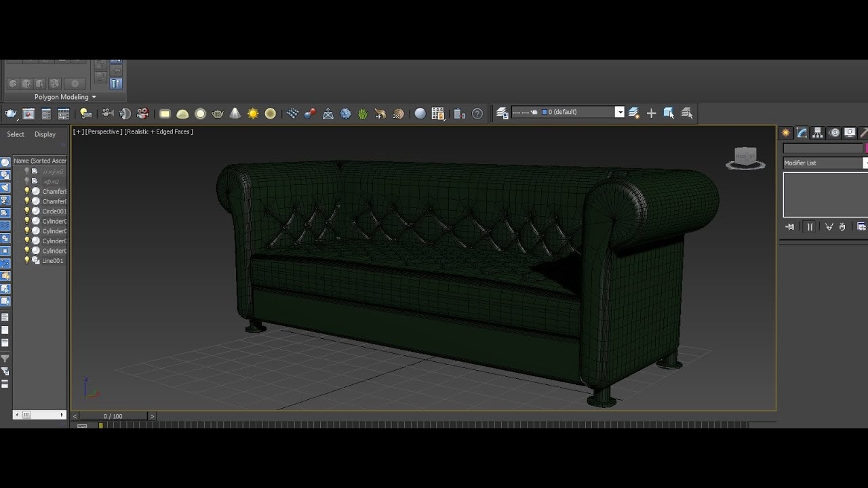Click the teapot Render Production icon

pyautogui.click(x=11, y=114)
